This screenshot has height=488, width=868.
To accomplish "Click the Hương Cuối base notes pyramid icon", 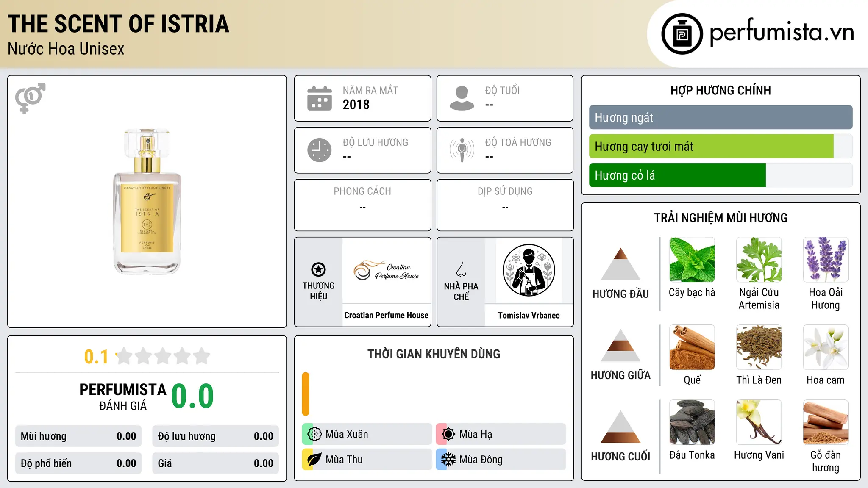I will click(x=620, y=427).
